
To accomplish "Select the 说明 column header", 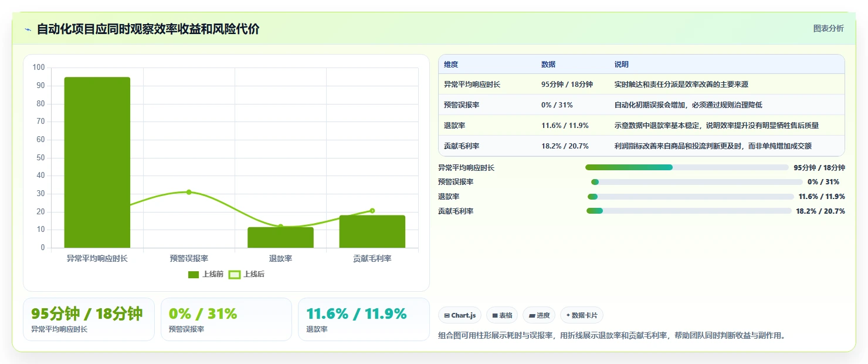I will (x=622, y=65).
